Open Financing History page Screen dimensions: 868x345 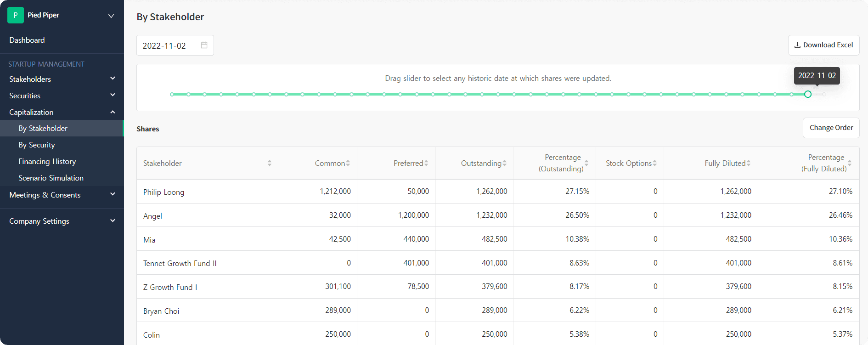[x=47, y=161]
